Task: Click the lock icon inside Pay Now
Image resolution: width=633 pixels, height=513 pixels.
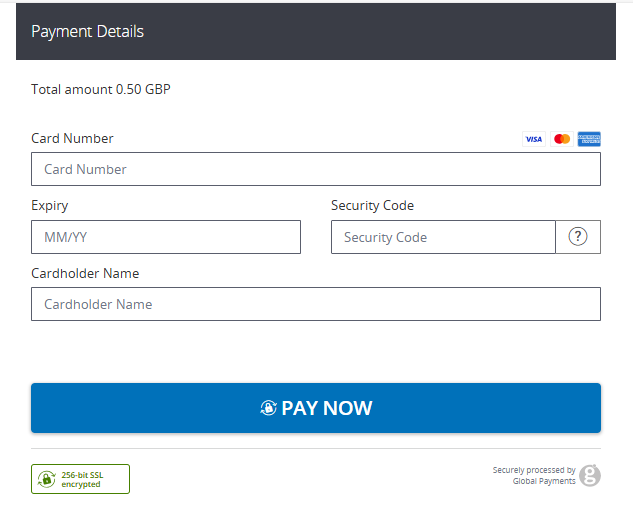Action: (268, 408)
